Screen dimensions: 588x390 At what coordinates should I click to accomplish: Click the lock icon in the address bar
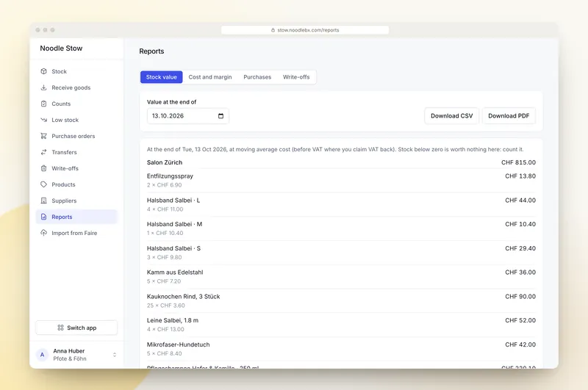(x=273, y=30)
